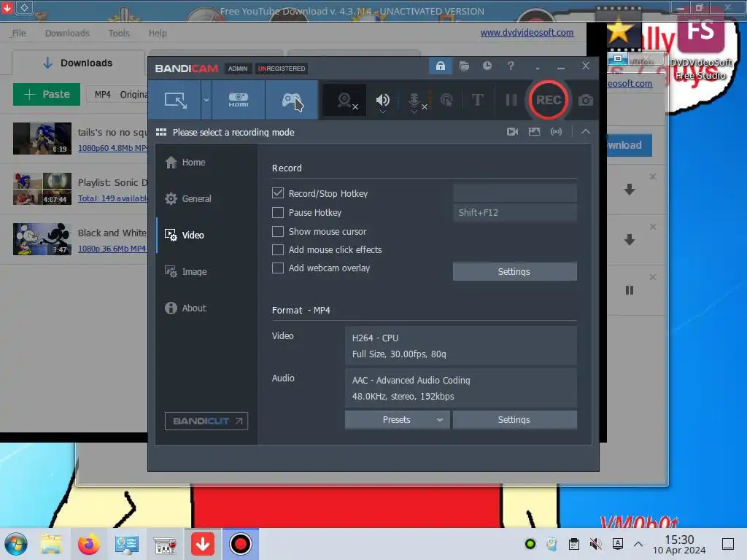Click muted volume tray icon
This screenshot has height=560, width=747.
(x=595, y=544)
